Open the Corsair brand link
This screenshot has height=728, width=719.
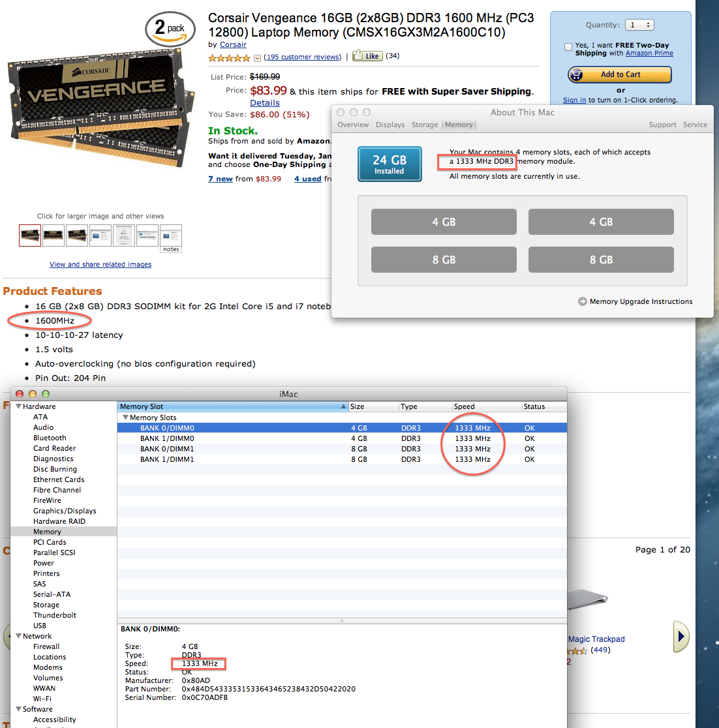click(233, 44)
